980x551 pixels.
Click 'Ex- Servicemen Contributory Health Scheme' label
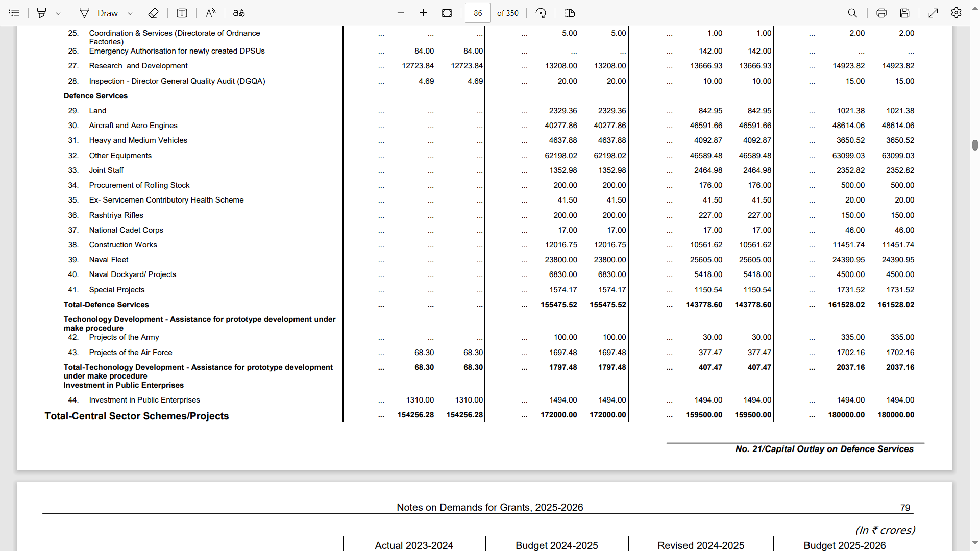click(166, 200)
